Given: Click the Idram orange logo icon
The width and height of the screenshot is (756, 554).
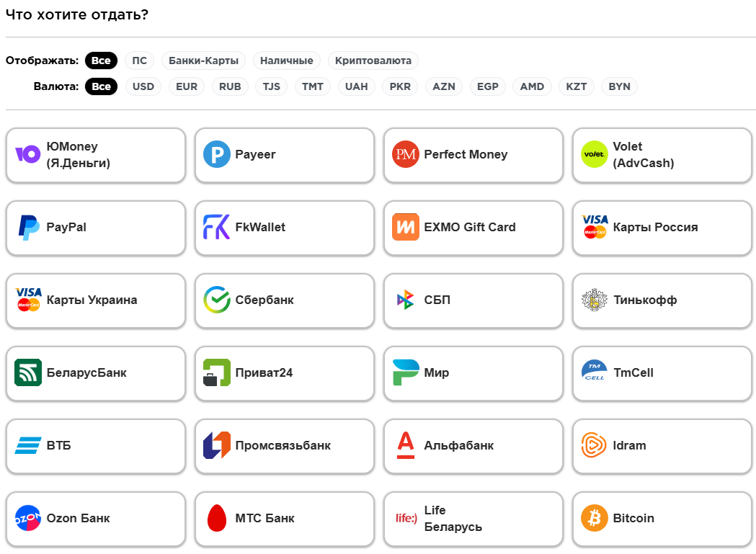Looking at the screenshot, I should click(x=594, y=445).
